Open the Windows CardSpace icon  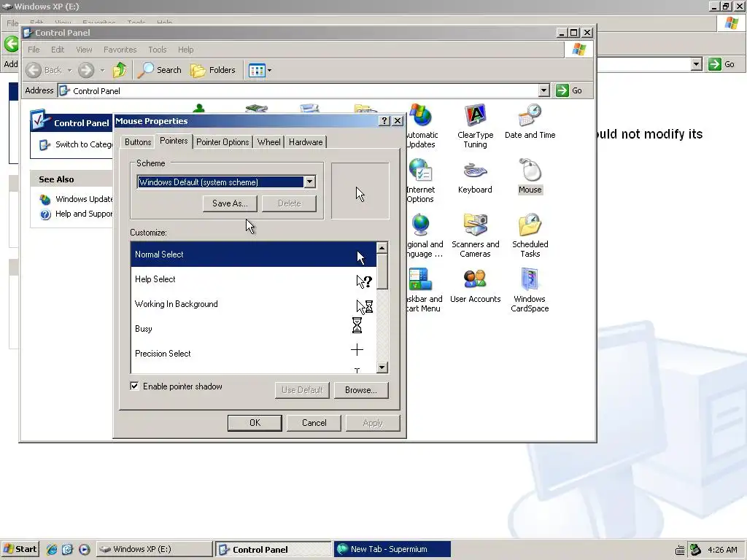[530, 290]
